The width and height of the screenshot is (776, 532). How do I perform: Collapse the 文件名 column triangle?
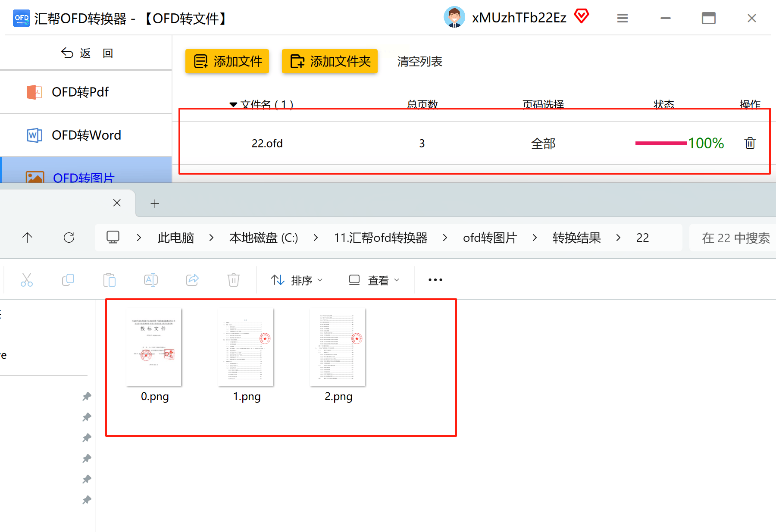pyautogui.click(x=233, y=104)
